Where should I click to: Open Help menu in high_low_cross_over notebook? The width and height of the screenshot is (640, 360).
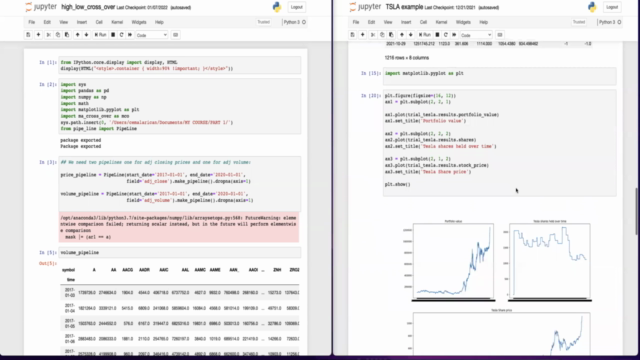[159, 22]
